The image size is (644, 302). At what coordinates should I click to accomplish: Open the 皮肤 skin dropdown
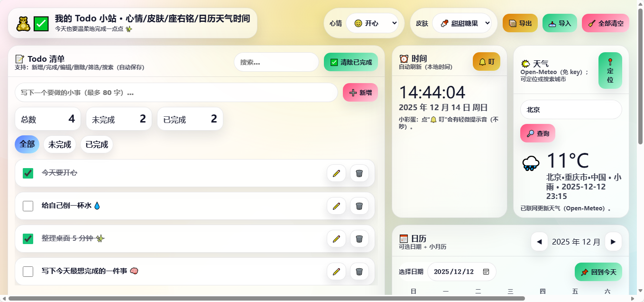(x=462, y=23)
